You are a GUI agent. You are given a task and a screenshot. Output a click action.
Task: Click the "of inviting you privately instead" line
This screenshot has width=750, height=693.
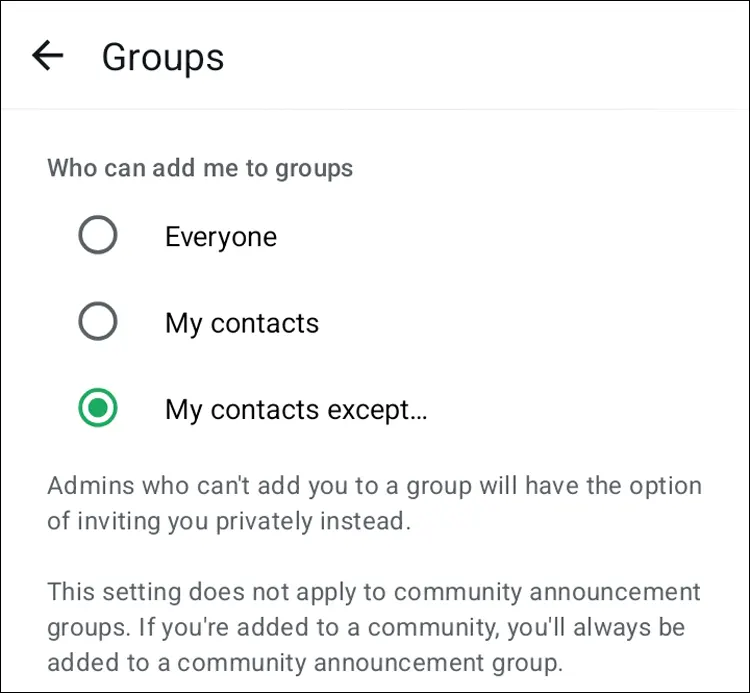coord(229,522)
